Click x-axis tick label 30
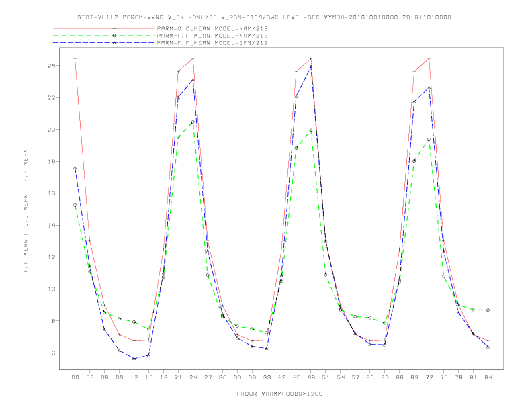Screen dimensions: 532x411 (222, 377)
